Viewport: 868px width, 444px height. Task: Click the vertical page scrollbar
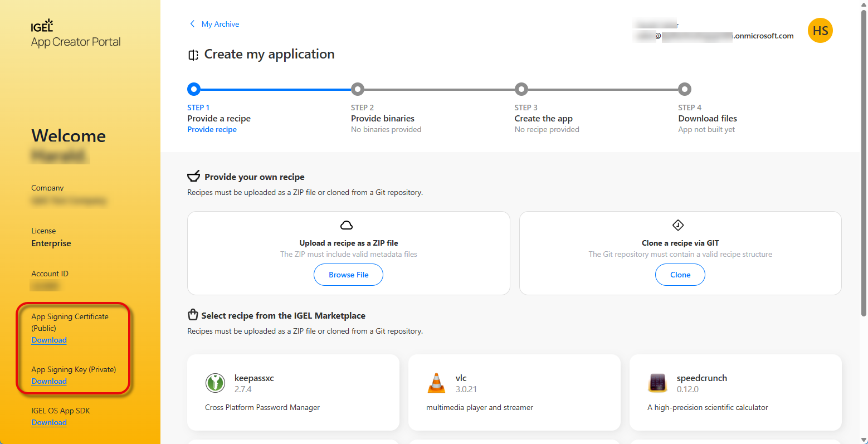pos(864,167)
